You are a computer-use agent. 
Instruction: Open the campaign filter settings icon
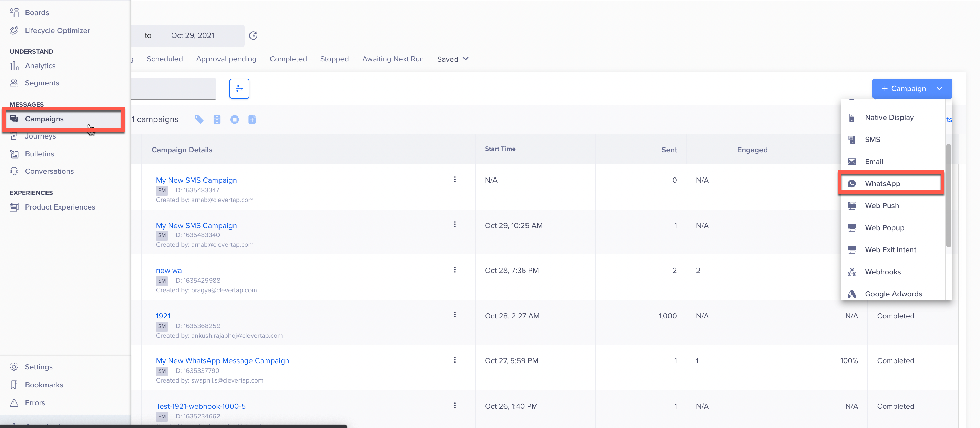(239, 89)
